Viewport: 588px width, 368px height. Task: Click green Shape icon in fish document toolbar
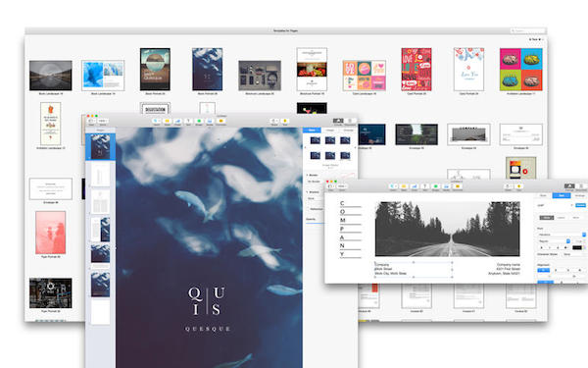(199, 121)
